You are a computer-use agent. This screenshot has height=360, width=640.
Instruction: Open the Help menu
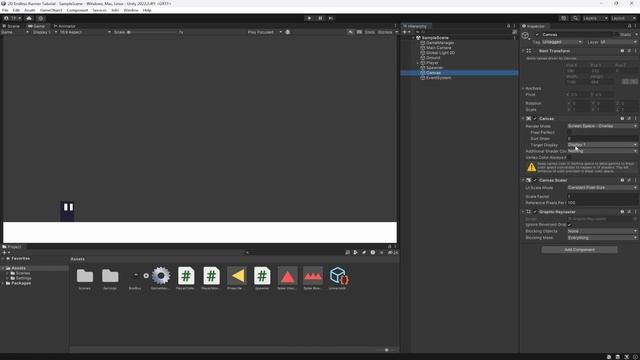tap(147, 10)
